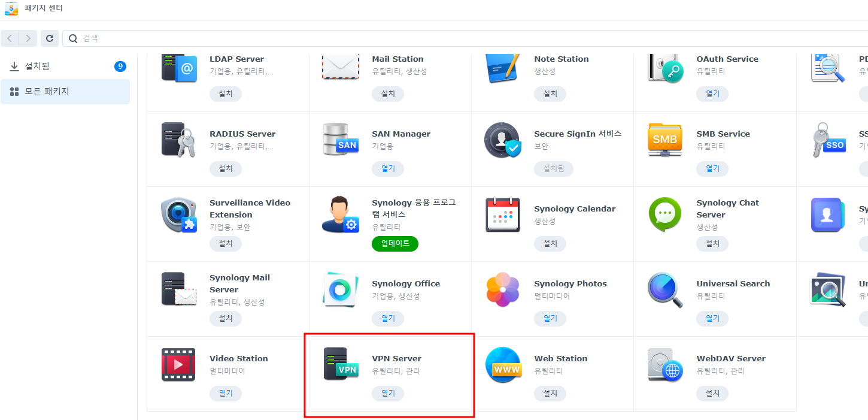Install Web Station with 설치 button

[550, 394]
